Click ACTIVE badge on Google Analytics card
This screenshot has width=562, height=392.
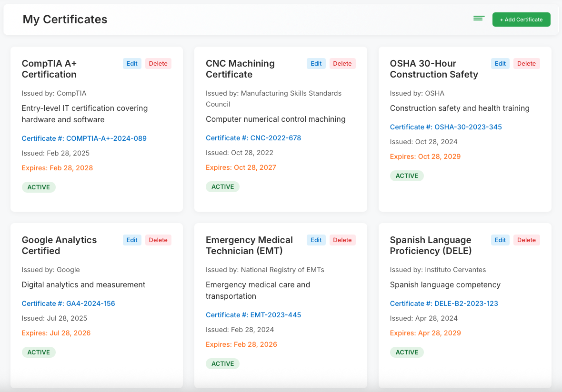click(x=39, y=352)
